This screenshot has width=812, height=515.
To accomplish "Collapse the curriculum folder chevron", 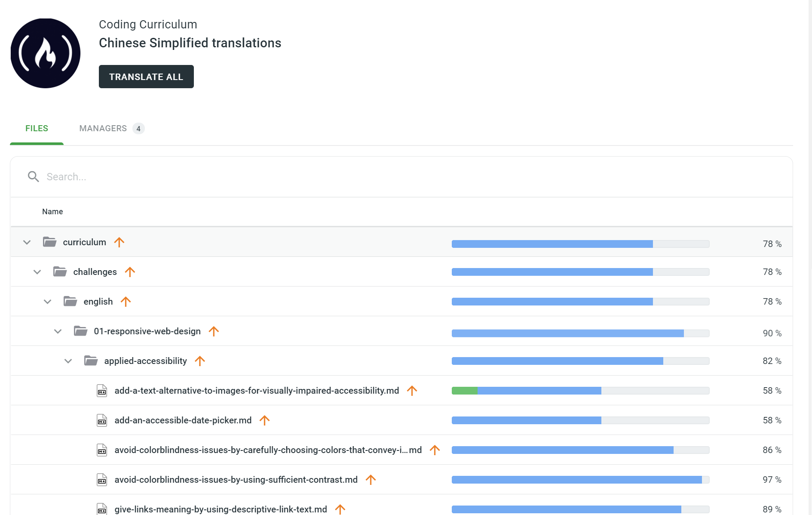I will pos(27,242).
